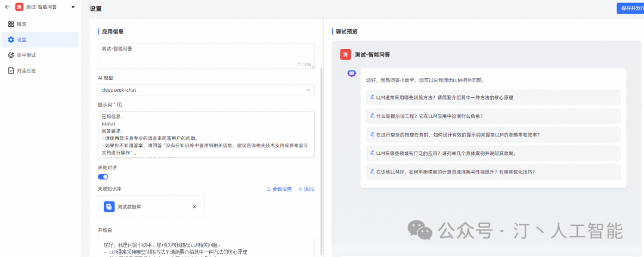This screenshot has width=644, height=257.
Task: Expand the app switcher caret at top-left
Action: 73,7
